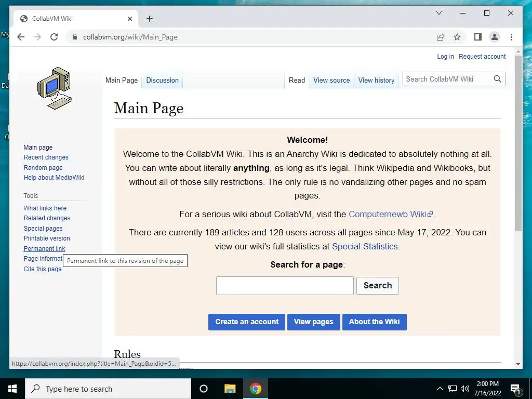Reload the page with the refresh icon

click(54, 37)
